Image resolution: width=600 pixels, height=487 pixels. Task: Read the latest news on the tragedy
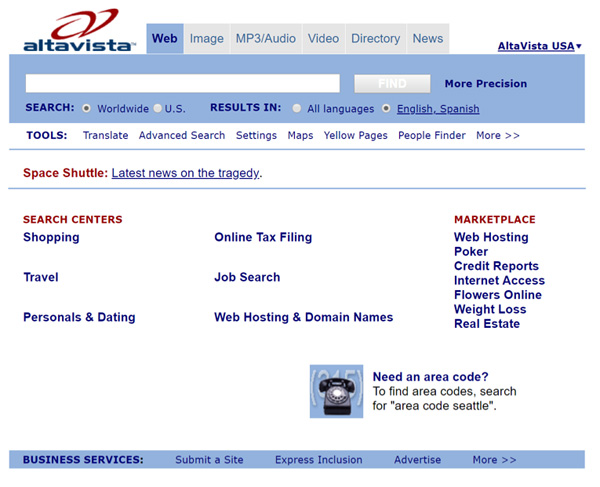[185, 173]
